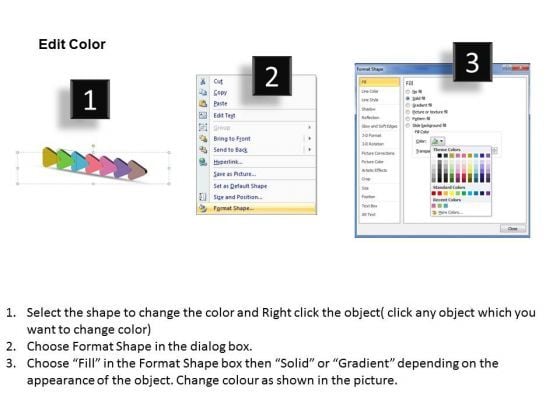Click the Paste clipboard icon
Screen dimensions: 560x420
[x=203, y=104]
